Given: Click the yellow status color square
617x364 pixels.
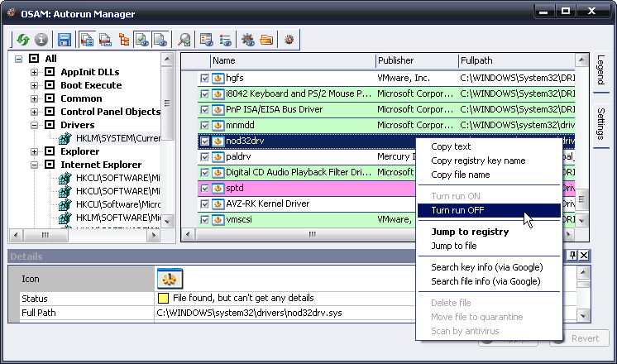Looking at the screenshot, I should click(x=163, y=299).
